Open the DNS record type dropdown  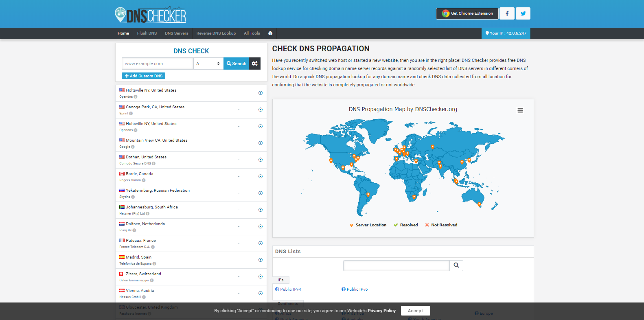click(208, 64)
